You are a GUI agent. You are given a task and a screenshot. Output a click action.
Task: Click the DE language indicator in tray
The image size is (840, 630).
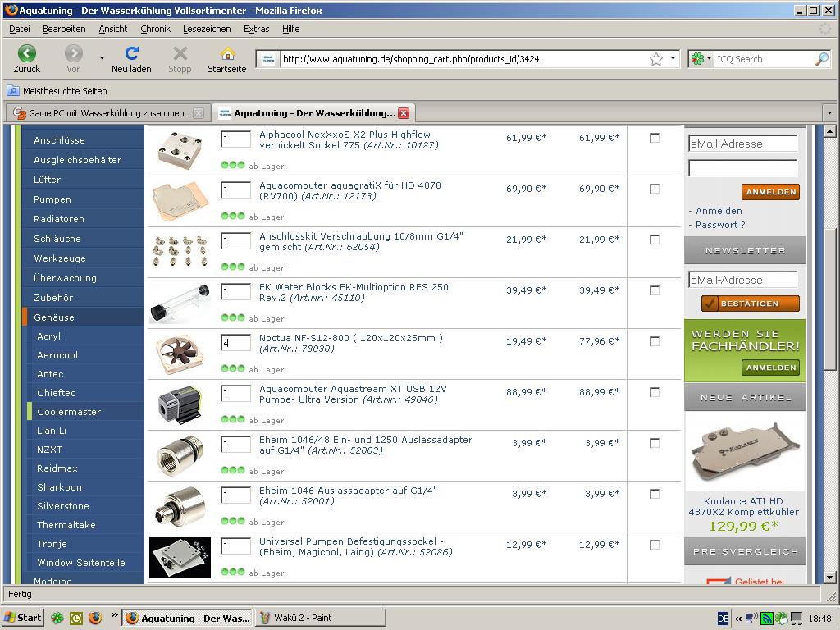click(x=723, y=619)
